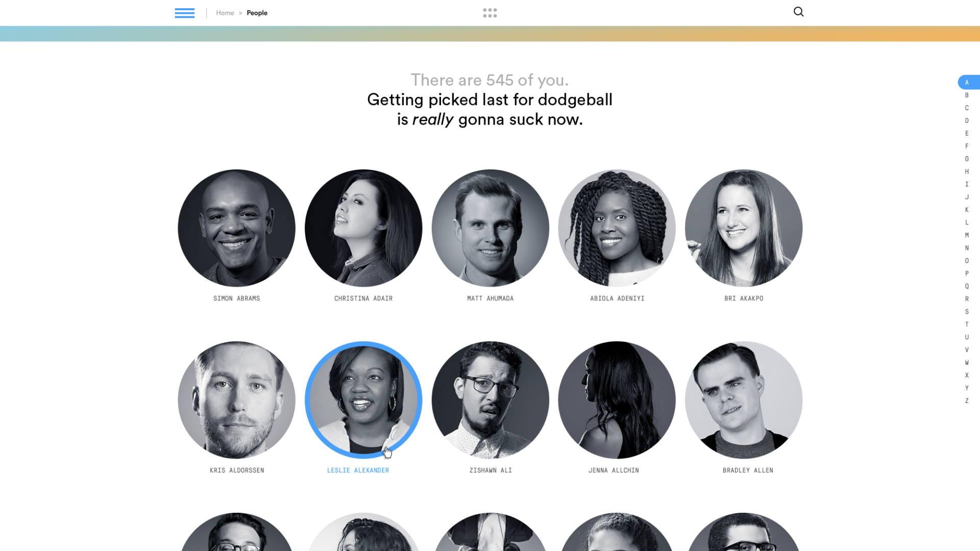Screen dimensions: 980x551
Task: Jump to letter M in index
Action: [967, 235]
